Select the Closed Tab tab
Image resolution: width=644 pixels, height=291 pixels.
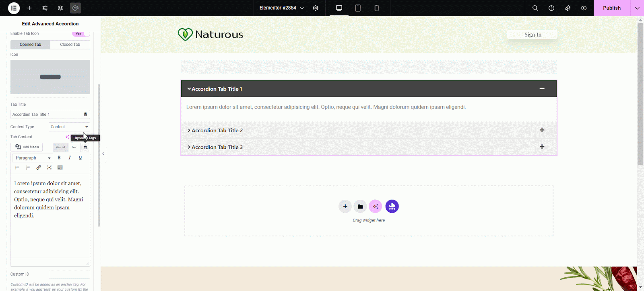click(x=70, y=45)
